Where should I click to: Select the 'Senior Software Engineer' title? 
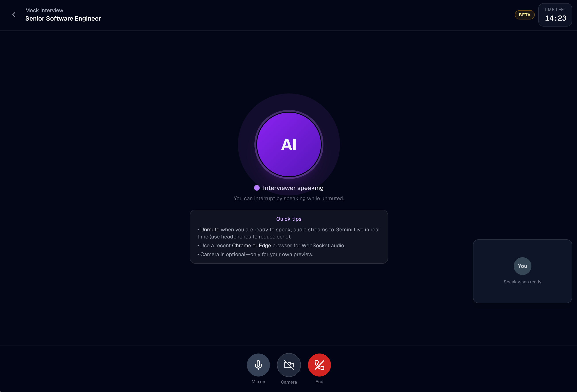[x=63, y=18]
